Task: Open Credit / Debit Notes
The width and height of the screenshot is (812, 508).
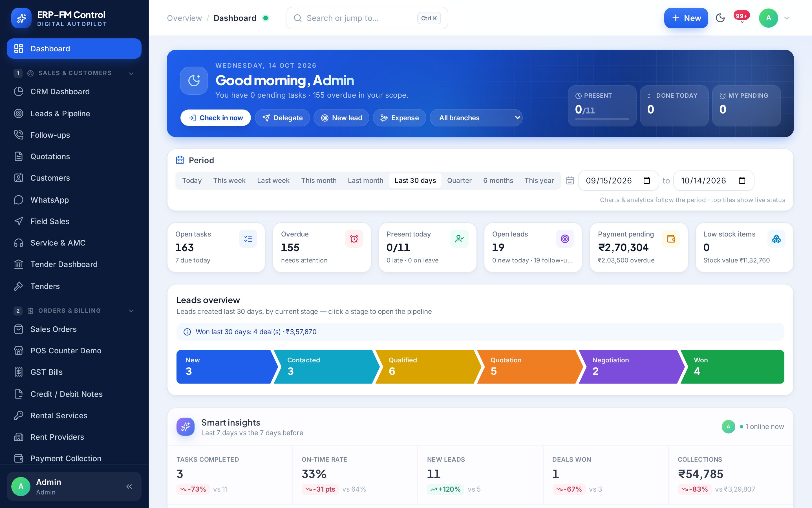Action: click(x=74, y=394)
